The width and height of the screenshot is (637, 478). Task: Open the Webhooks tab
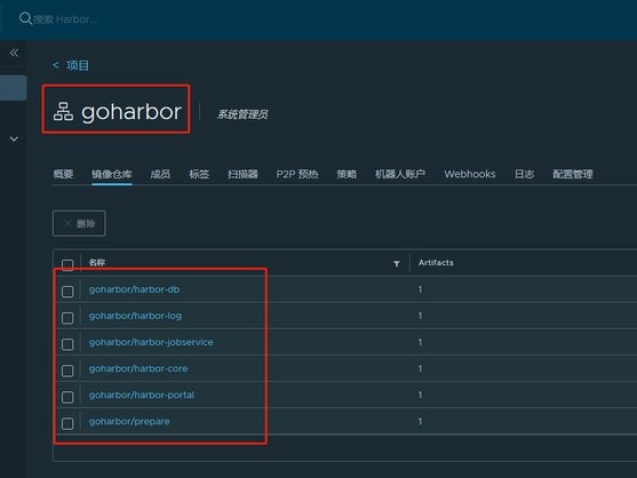(x=470, y=174)
